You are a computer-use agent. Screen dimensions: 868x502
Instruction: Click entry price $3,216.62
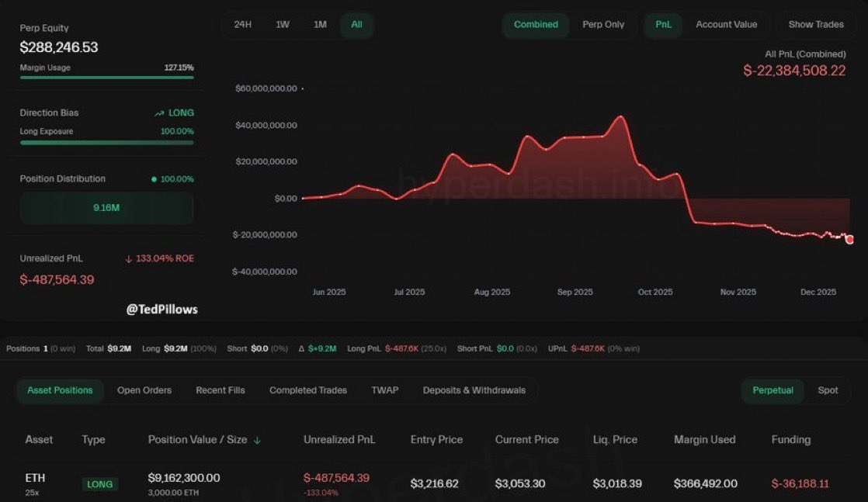pyautogui.click(x=434, y=483)
